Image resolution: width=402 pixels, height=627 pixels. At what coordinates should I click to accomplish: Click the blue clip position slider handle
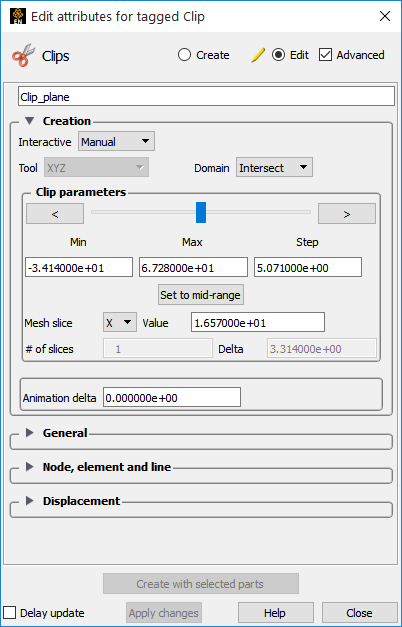coord(201,212)
